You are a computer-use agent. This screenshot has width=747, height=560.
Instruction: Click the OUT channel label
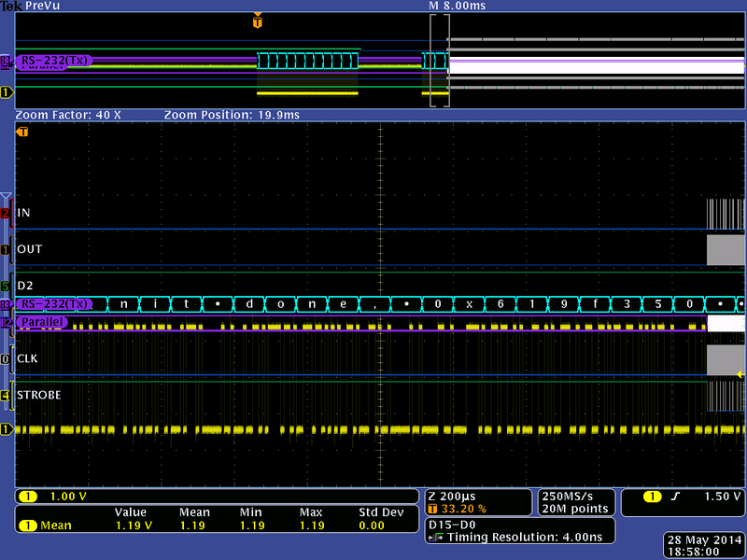[x=30, y=249]
